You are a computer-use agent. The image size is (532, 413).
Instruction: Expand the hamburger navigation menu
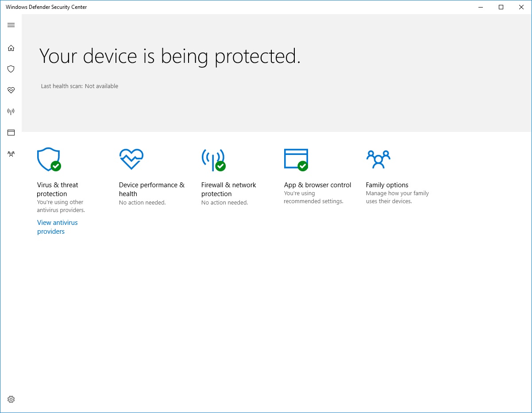point(11,25)
